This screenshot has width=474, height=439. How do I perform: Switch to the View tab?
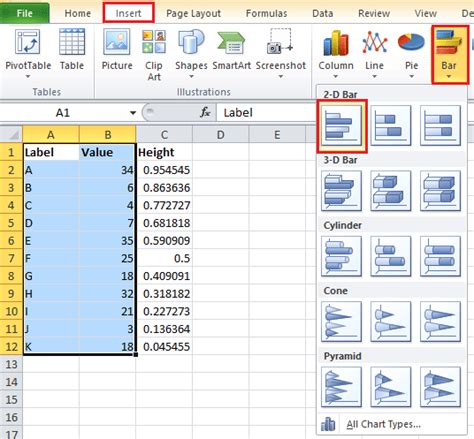[425, 13]
